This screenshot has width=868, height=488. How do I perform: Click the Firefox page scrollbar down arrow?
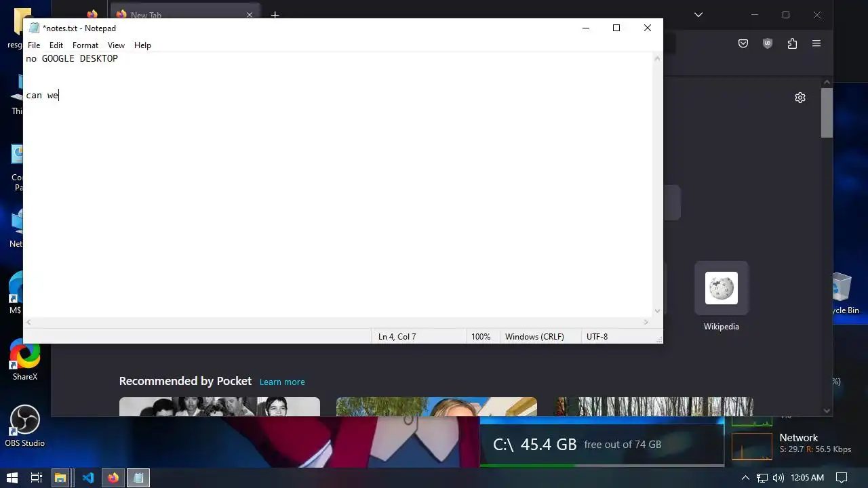(x=827, y=410)
